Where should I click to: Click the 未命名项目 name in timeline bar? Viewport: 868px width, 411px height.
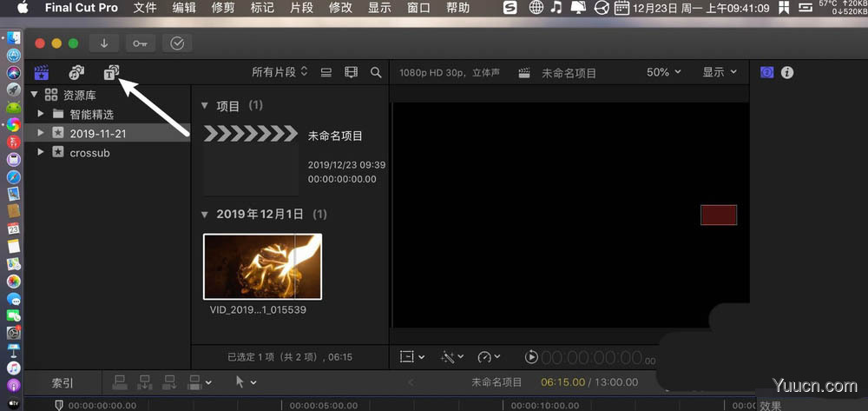(x=496, y=382)
